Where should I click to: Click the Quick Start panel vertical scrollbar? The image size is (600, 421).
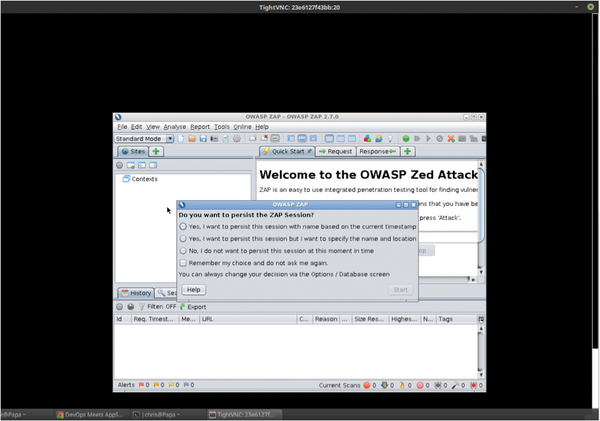click(481, 218)
